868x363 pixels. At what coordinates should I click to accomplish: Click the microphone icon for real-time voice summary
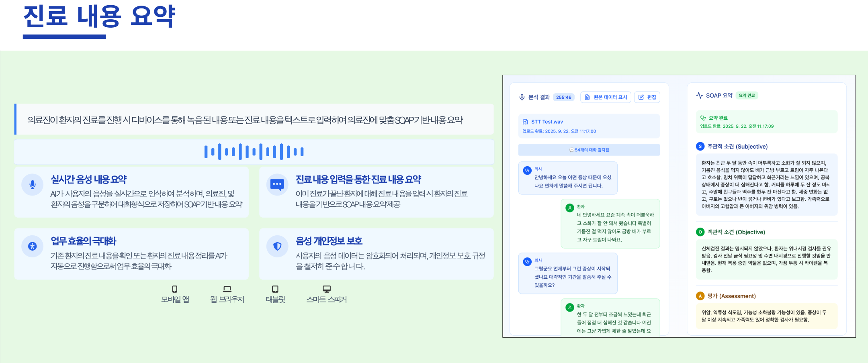click(33, 184)
